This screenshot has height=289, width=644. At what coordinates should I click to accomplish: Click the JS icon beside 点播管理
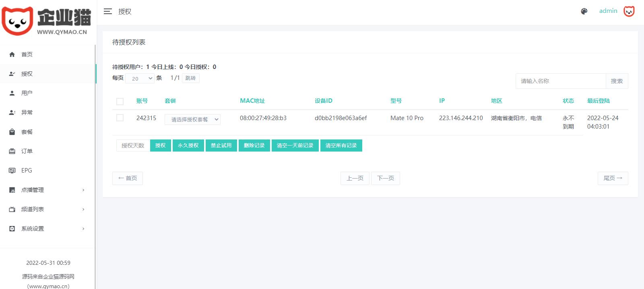pyautogui.click(x=12, y=190)
